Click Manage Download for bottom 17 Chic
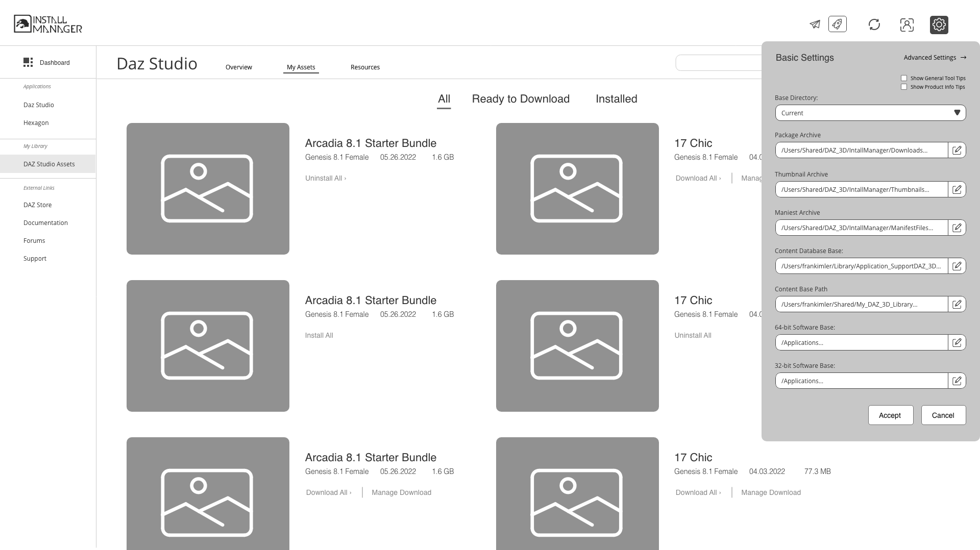 [x=771, y=492]
